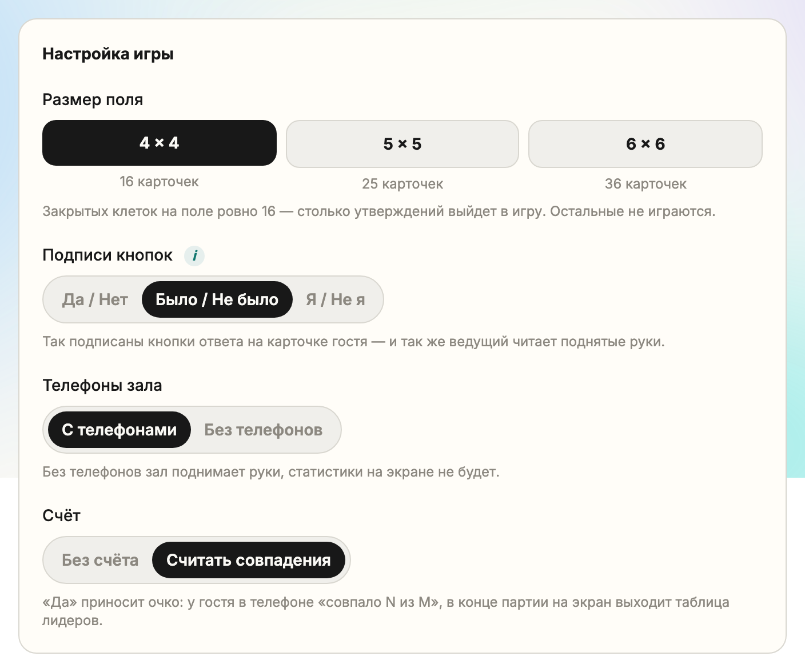Click the Подписи кнопок section label
The image size is (805, 672).
(107, 255)
